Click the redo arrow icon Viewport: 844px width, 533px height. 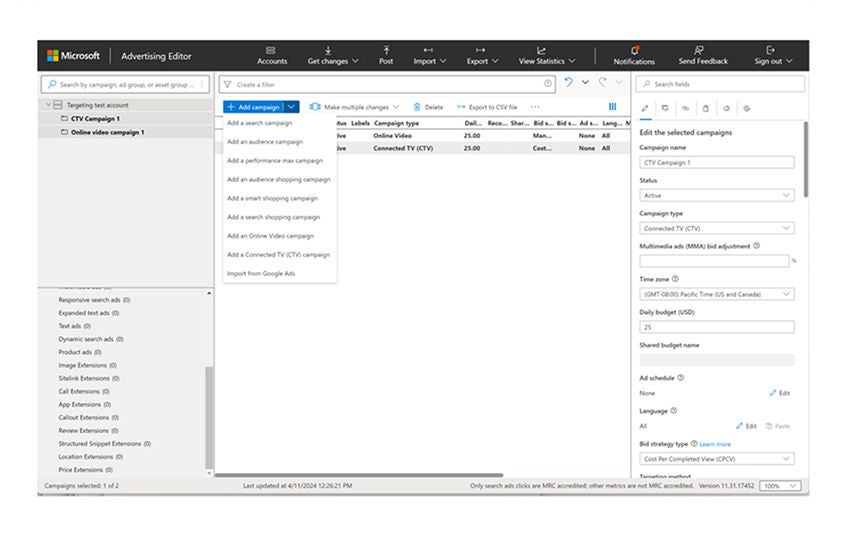click(603, 82)
